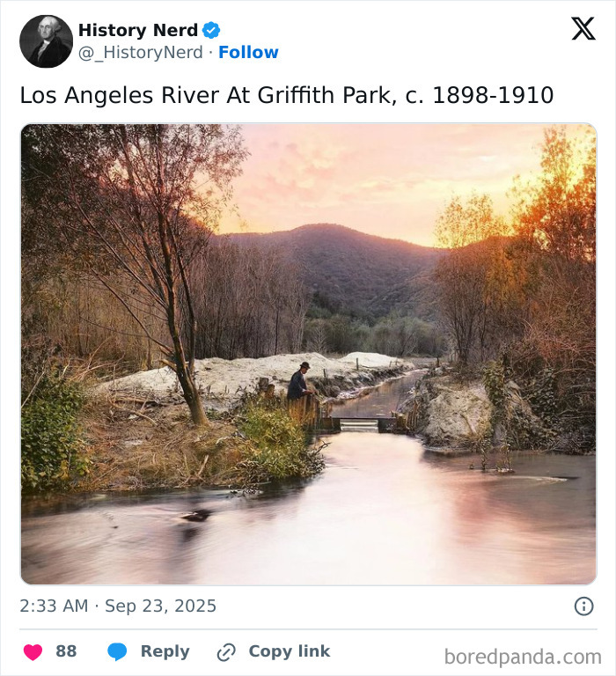Open the @_HistoryNerd handle link
This screenshot has height=676, width=616.
click(x=141, y=53)
